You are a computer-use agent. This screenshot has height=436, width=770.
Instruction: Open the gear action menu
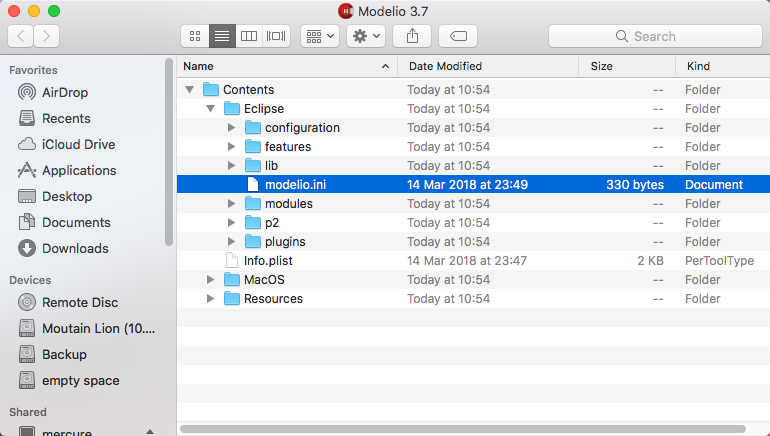click(366, 36)
